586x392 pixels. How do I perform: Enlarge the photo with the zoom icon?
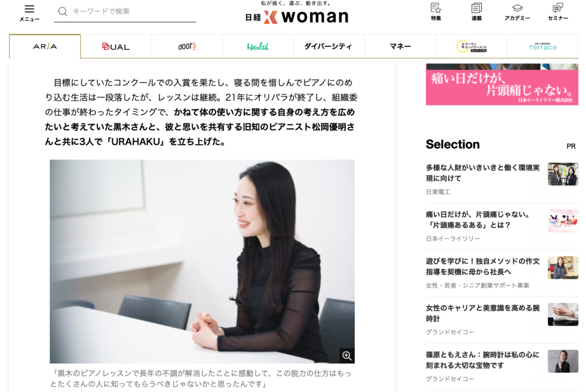[x=347, y=356]
